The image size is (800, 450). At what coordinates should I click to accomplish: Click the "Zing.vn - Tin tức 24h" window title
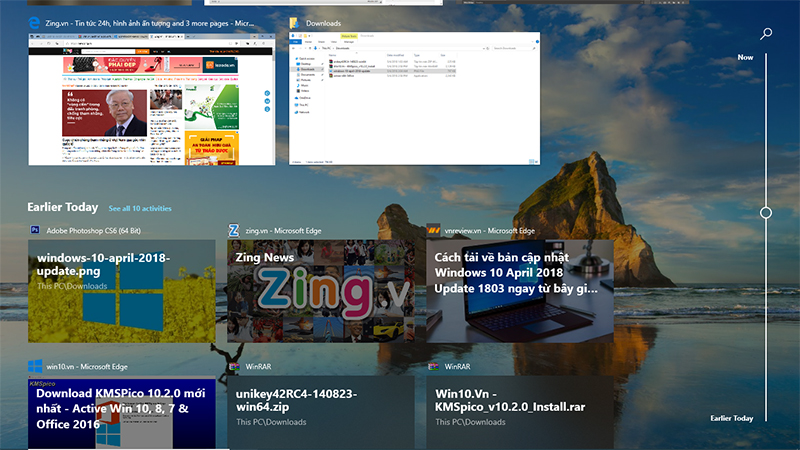coord(149,23)
